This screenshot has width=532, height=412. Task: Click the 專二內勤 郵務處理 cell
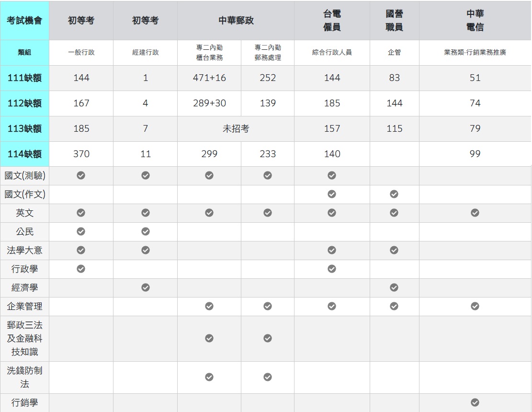coord(268,52)
